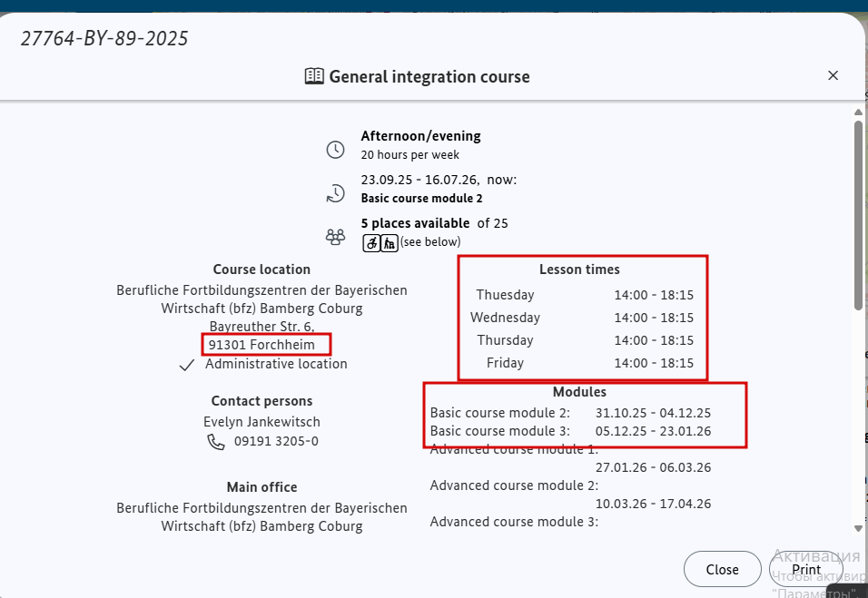Click the Course location heading
The image size is (868, 598).
(x=261, y=270)
